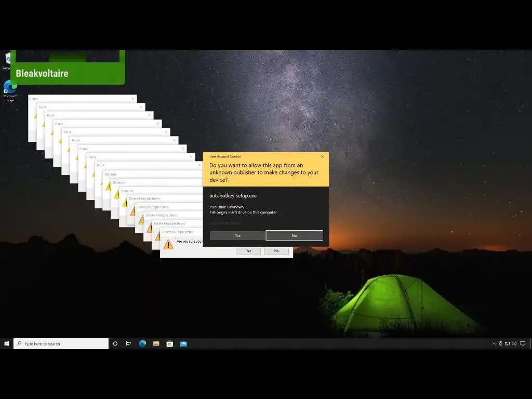Click the network icon in the system tray

507,344
